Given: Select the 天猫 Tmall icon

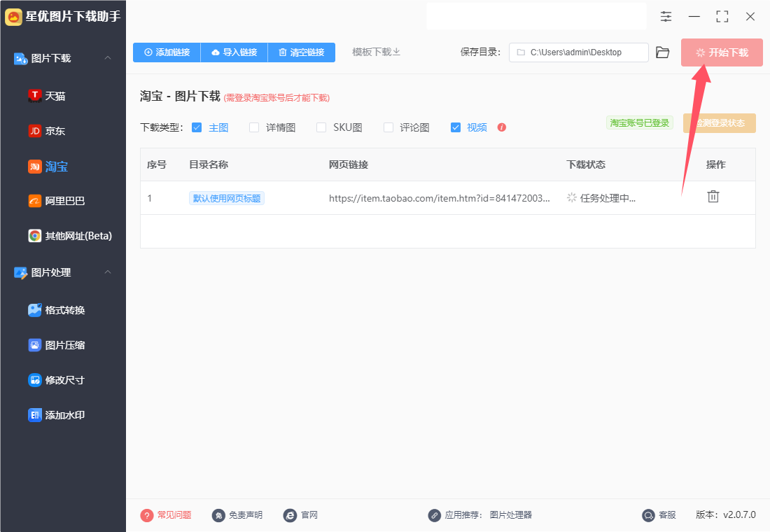Looking at the screenshot, I should coord(35,96).
